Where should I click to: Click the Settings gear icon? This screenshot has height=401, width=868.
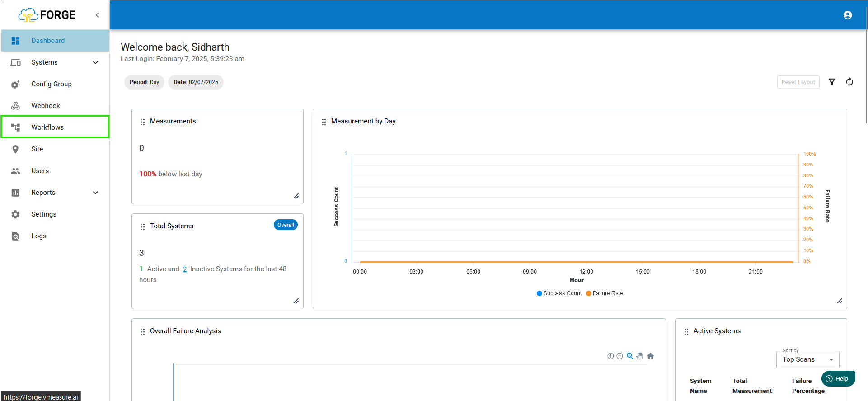15,214
